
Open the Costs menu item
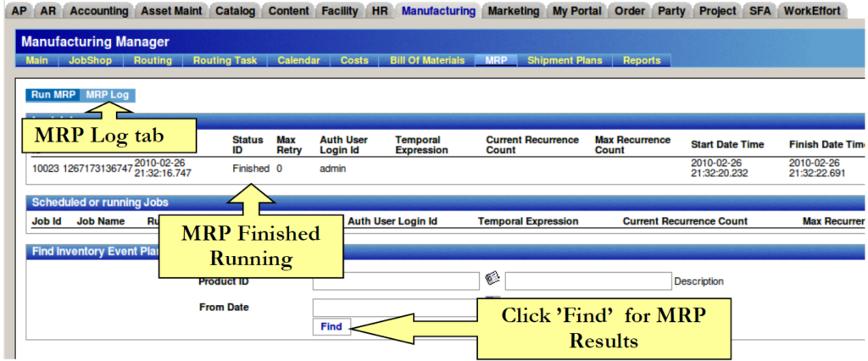[x=354, y=60]
